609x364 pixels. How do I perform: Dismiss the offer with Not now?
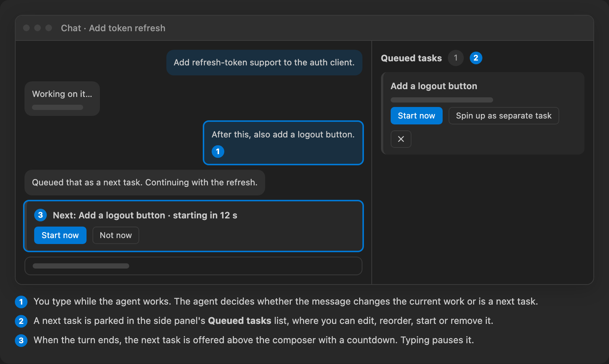pos(115,235)
